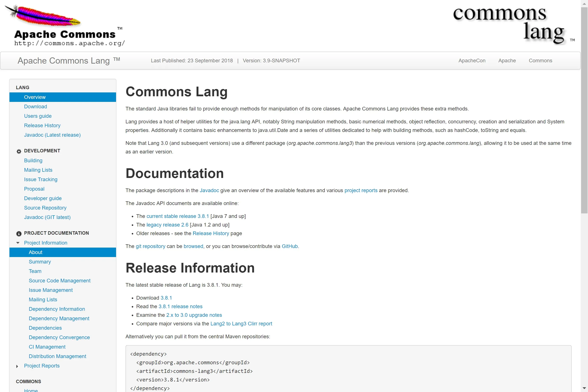
Task: Click the Version: 3.9-SNAPSHOT text
Action: [271, 61]
